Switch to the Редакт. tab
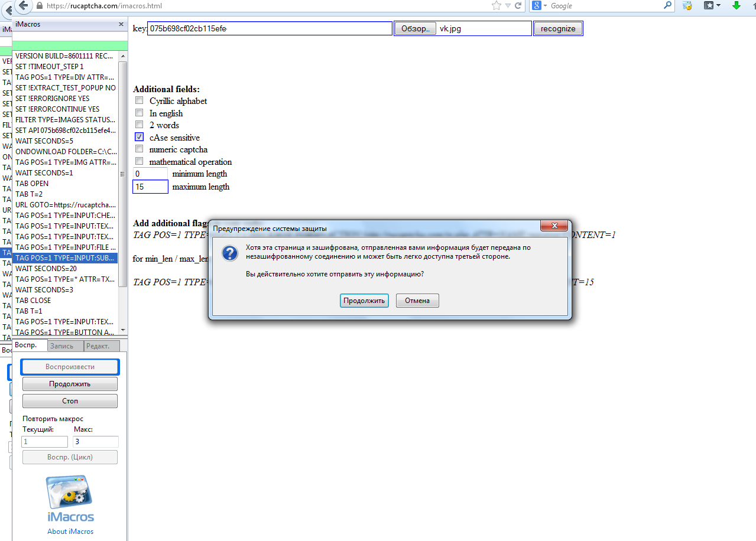The image size is (756, 541). click(x=102, y=347)
